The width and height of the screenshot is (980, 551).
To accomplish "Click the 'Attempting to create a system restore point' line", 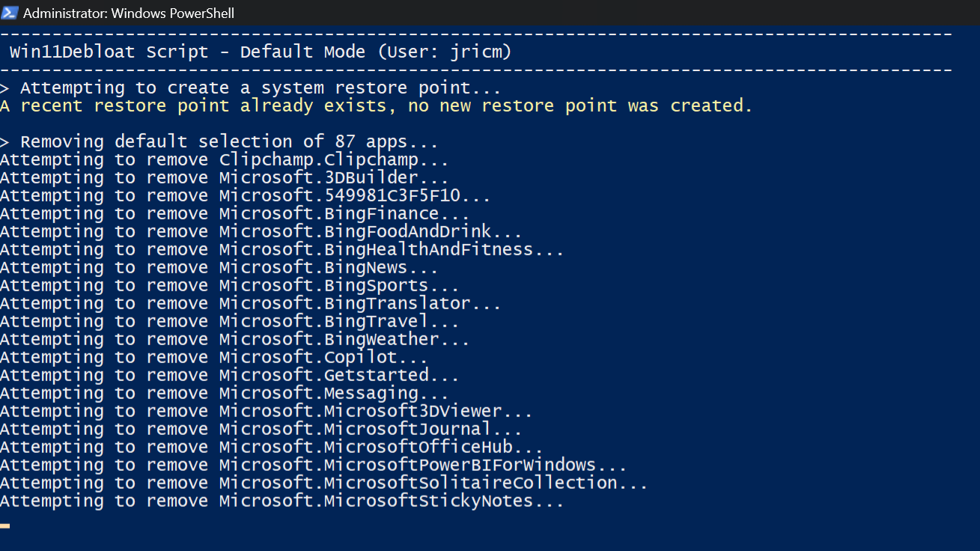I will click(x=251, y=88).
